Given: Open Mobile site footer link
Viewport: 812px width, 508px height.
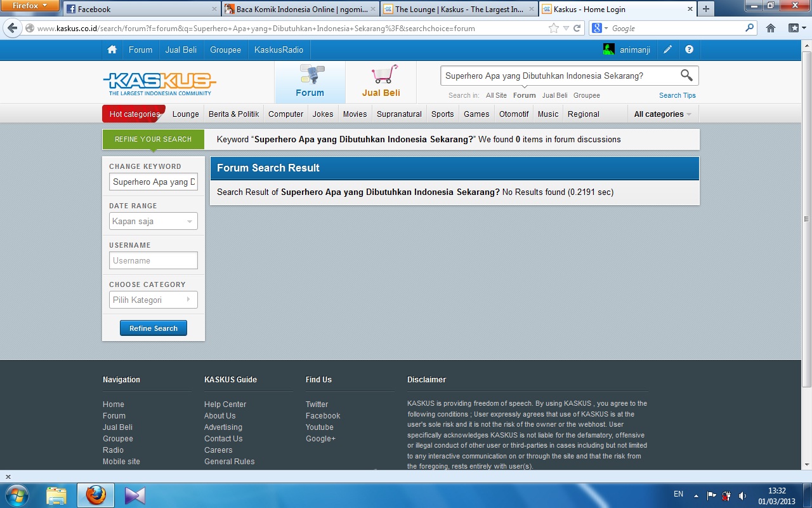Looking at the screenshot, I should (121, 462).
